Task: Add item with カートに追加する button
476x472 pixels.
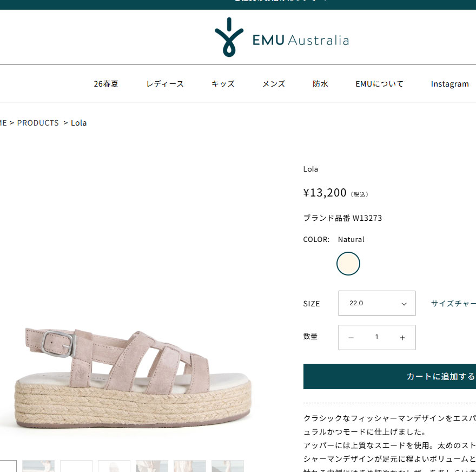Action: [389, 376]
